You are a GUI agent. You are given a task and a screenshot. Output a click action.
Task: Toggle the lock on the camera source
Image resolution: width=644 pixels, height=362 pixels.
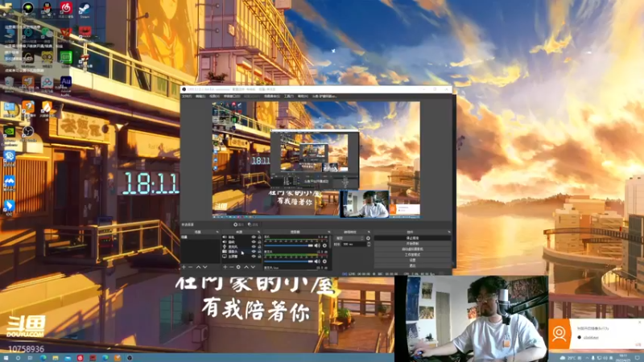coord(259,252)
